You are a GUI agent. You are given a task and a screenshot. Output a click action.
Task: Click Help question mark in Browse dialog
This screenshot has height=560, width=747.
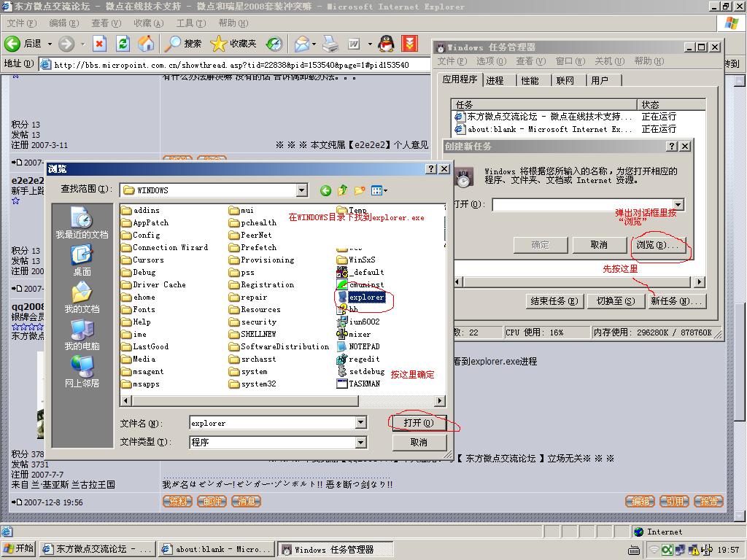point(430,169)
